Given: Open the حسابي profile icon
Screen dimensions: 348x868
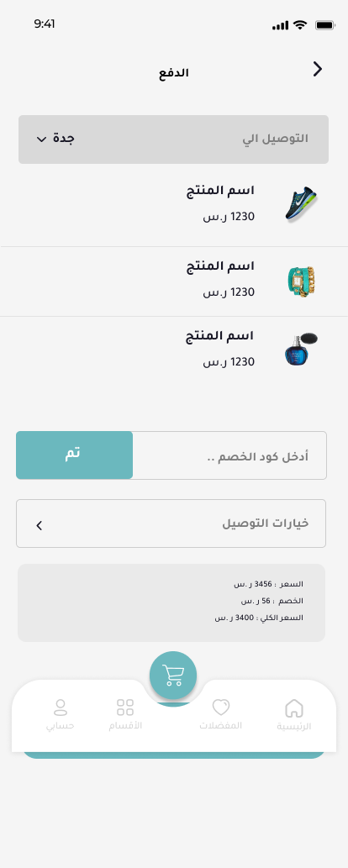Looking at the screenshot, I should pos(60,708).
